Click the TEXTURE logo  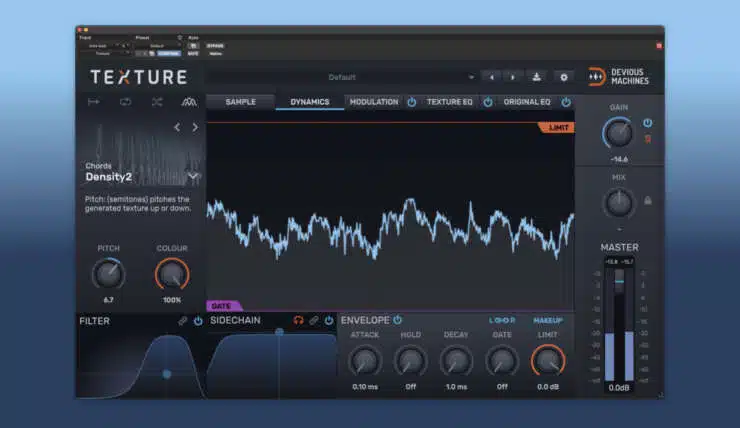pyautogui.click(x=139, y=77)
